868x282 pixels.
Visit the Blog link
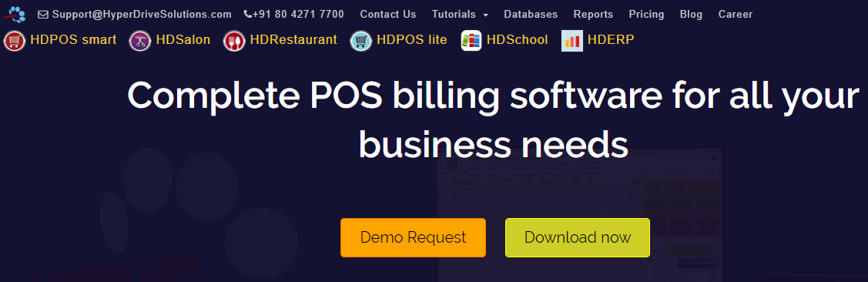pos(691,15)
